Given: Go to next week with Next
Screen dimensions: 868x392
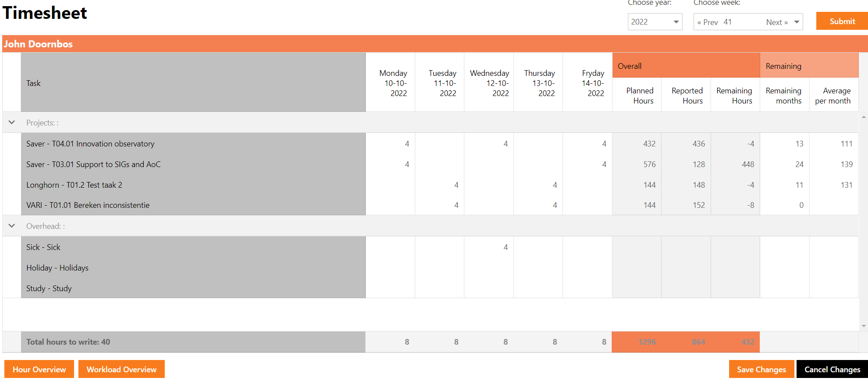Looking at the screenshot, I should point(777,22).
